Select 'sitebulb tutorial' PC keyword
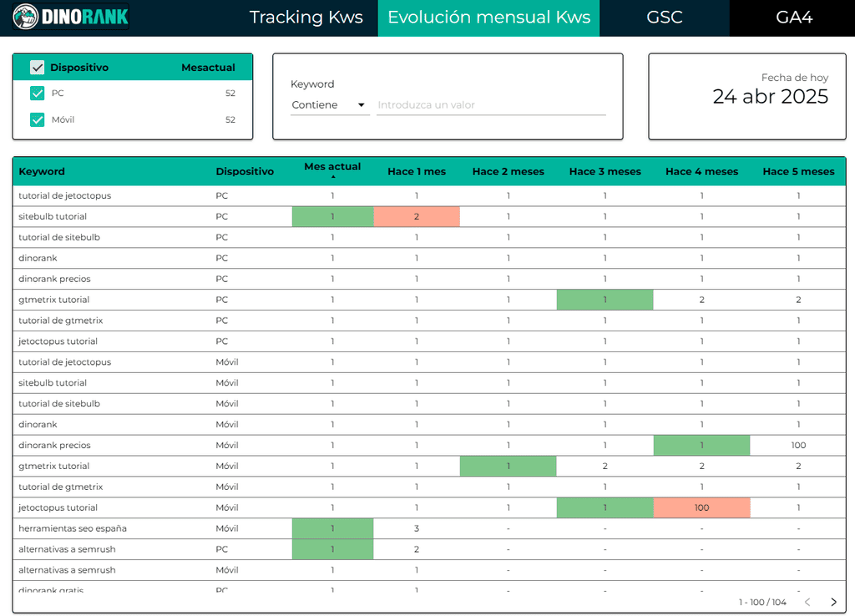855x616 pixels. 53,216
